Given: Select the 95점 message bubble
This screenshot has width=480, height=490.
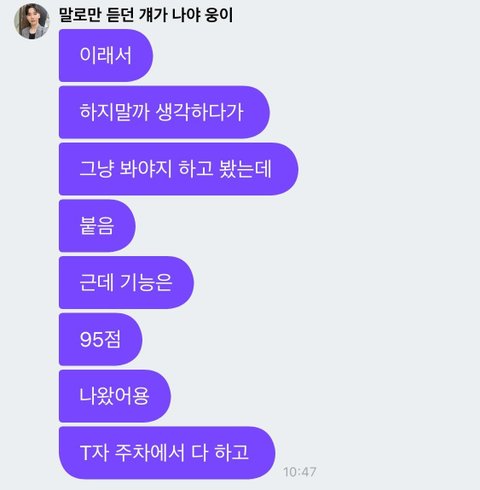Looking at the screenshot, I should [x=101, y=339].
